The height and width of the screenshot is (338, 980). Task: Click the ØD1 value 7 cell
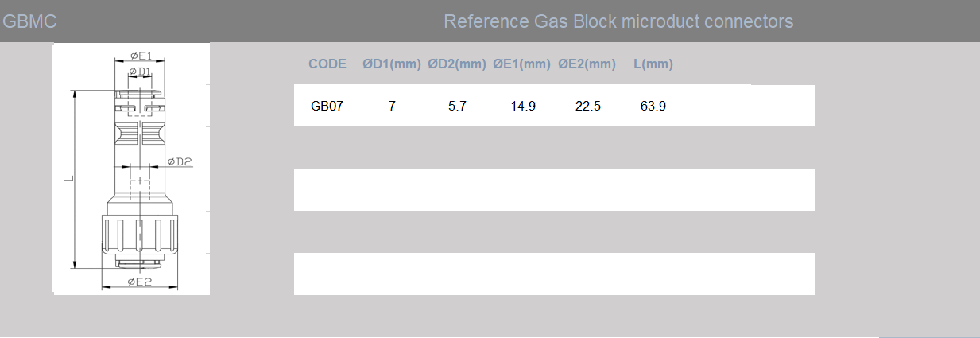(x=392, y=106)
